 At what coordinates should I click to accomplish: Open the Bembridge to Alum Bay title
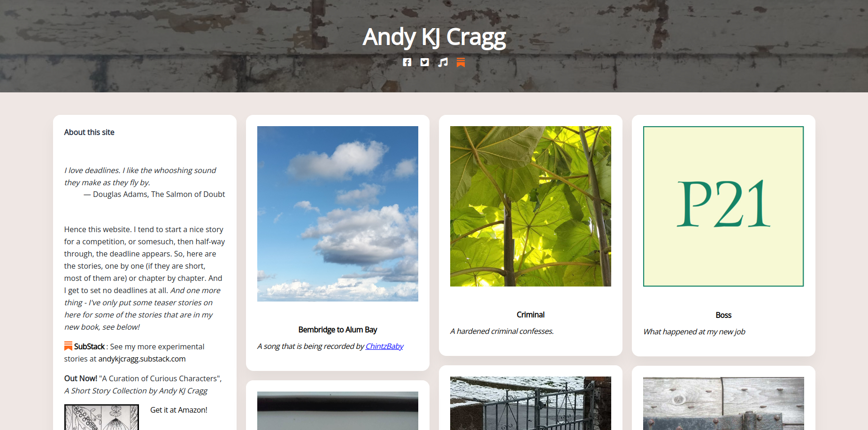click(x=338, y=330)
